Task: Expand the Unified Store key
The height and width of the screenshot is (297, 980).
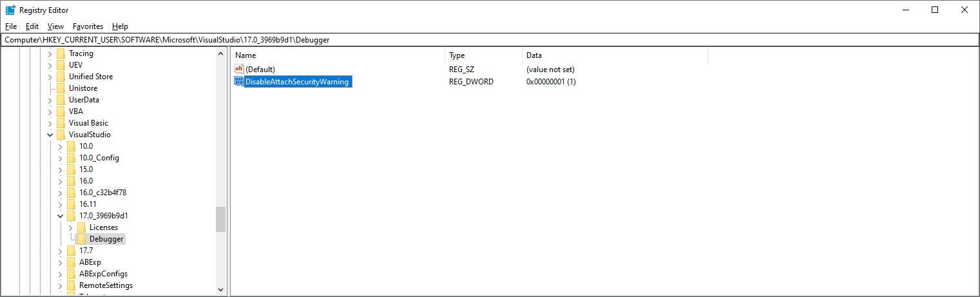Action: (x=50, y=77)
